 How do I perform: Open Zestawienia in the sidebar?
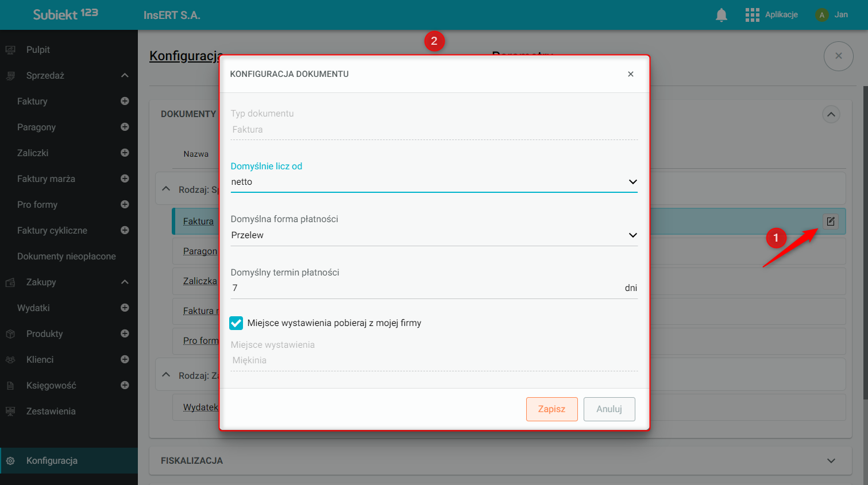(51, 412)
